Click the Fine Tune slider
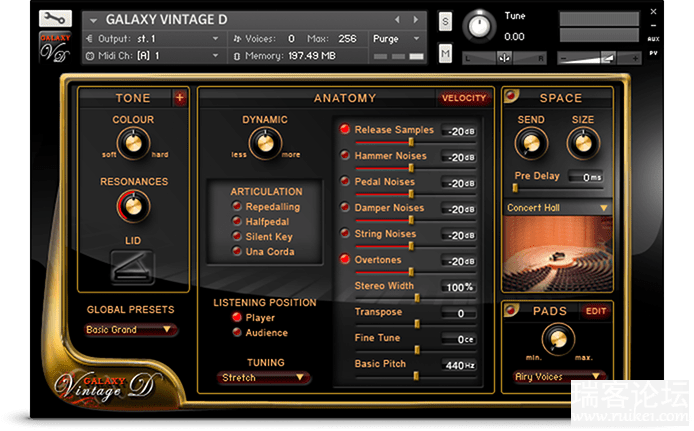The width and height of the screenshot is (694, 431). pos(416,350)
